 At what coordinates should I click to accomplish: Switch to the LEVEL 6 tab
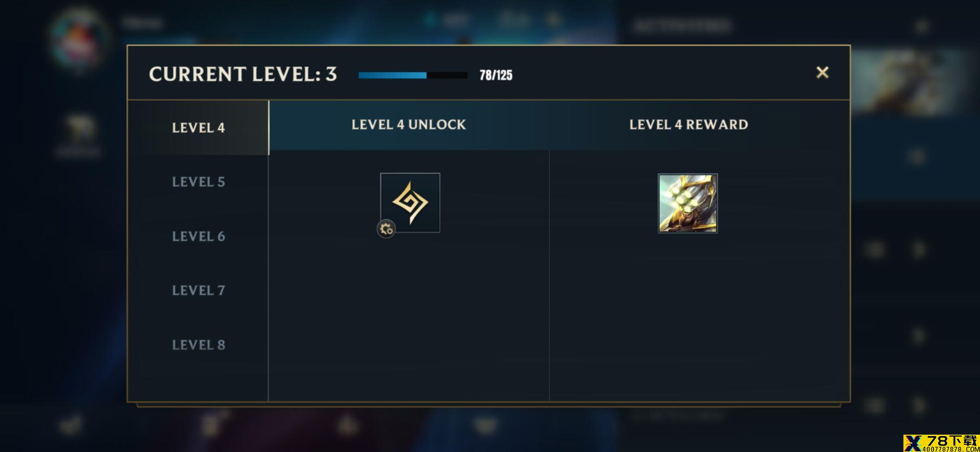(x=198, y=236)
